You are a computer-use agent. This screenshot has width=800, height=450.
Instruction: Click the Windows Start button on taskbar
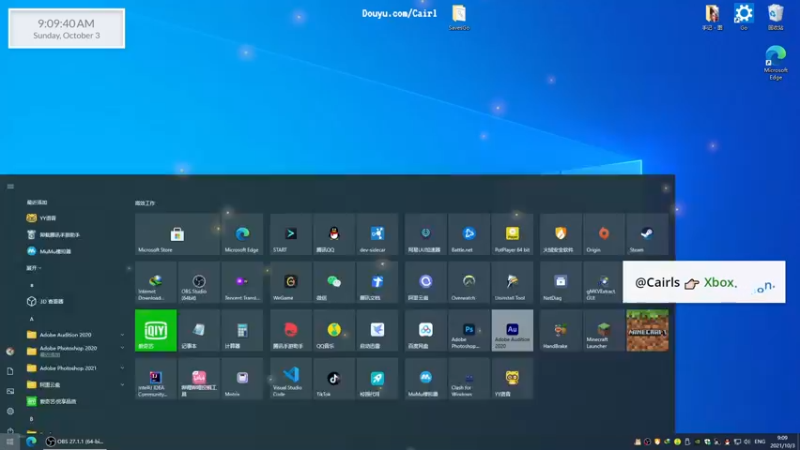[x=10, y=442]
